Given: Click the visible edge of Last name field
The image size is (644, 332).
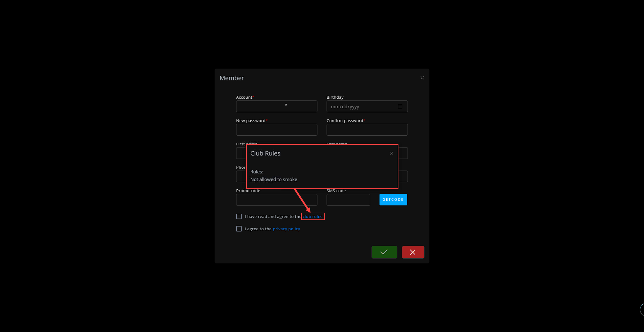Looking at the screenshot, I should (x=403, y=153).
